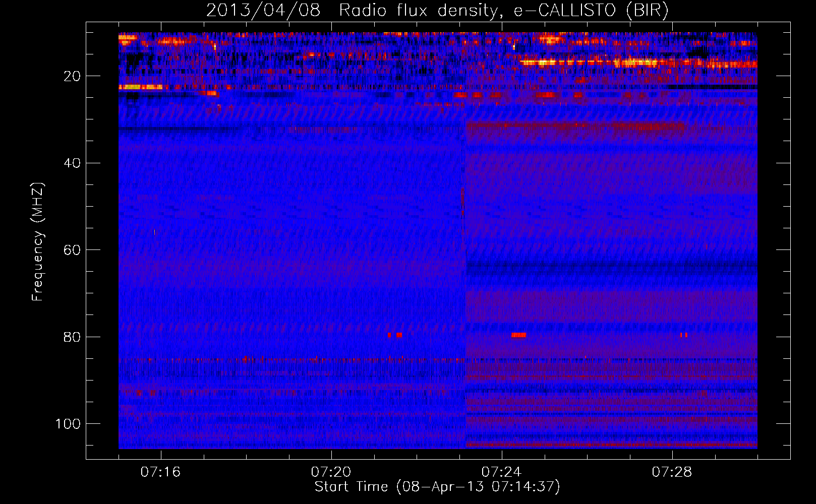816x504 pixels.
Task: Click the 80 MHz frequency tick label
Action: pos(73,337)
